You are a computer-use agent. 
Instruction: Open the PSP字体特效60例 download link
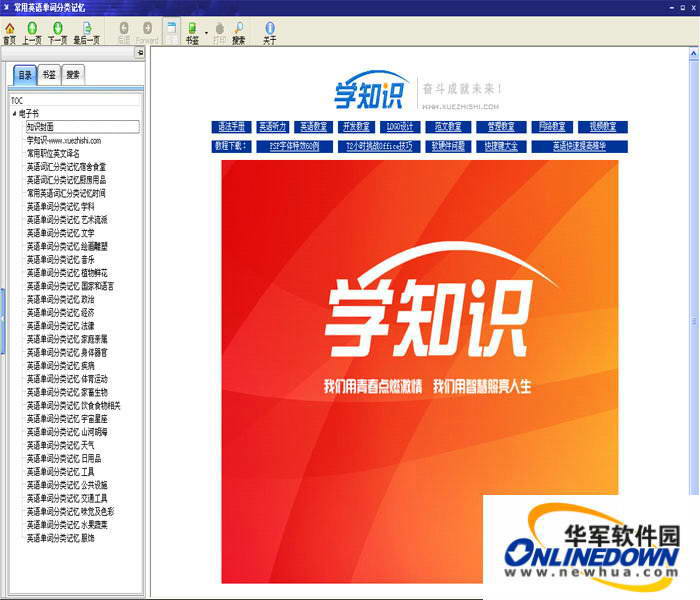click(295, 146)
